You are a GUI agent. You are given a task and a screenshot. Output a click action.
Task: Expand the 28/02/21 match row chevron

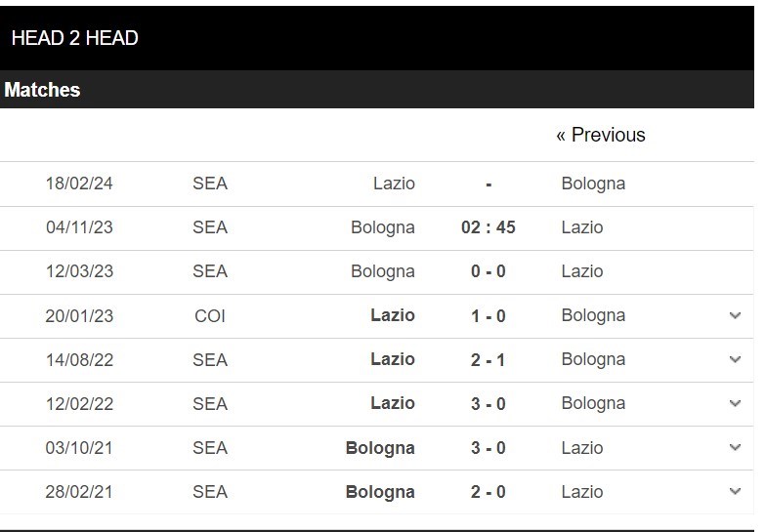click(735, 491)
